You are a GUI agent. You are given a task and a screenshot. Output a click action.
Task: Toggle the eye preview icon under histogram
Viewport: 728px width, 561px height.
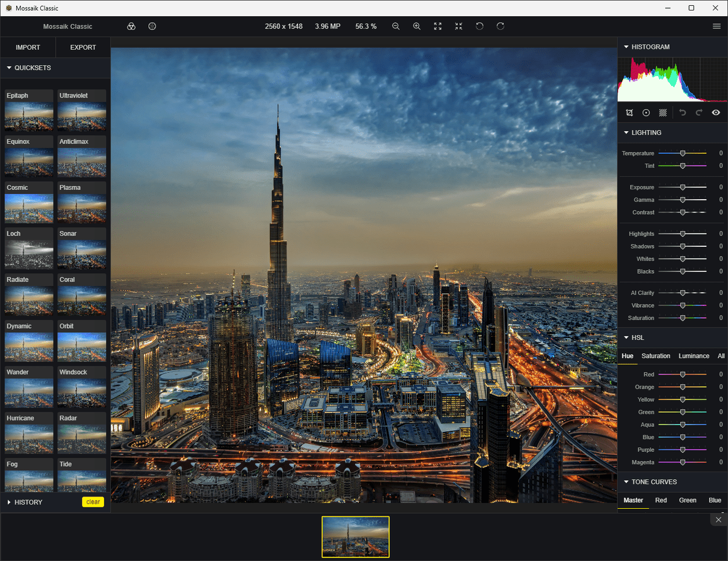[716, 113]
